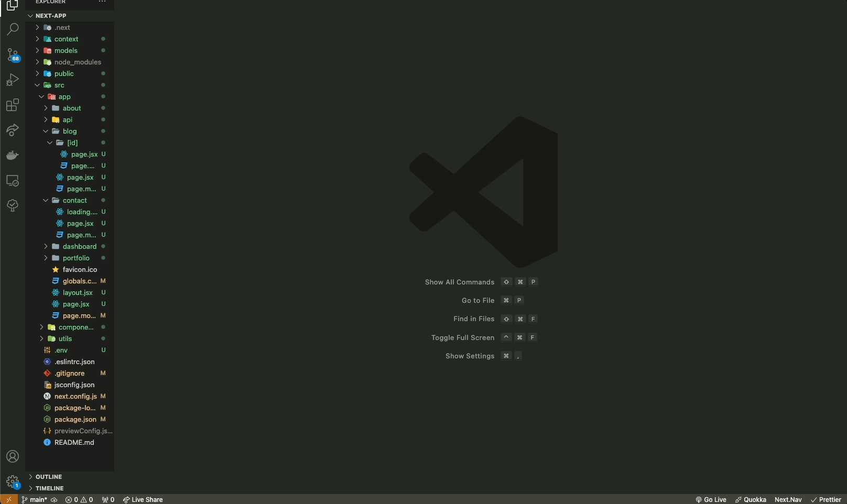
Task: Expand the node_modules folder
Action: (x=70, y=62)
